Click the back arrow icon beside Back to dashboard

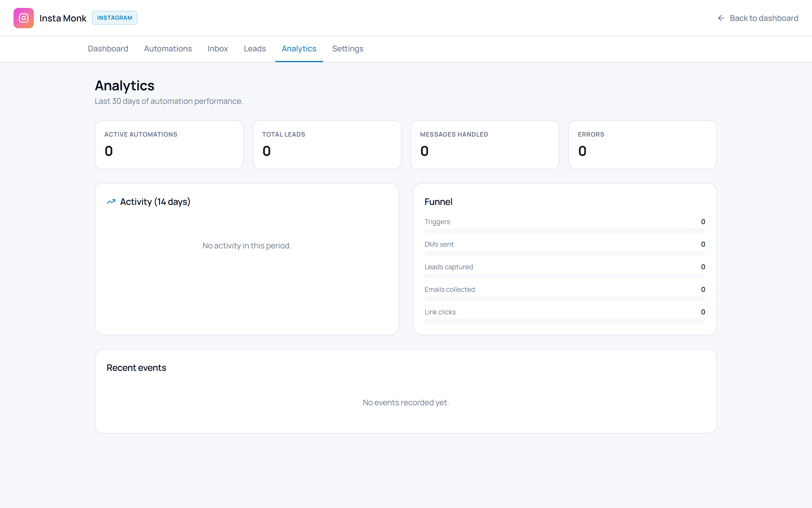click(721, 18)
